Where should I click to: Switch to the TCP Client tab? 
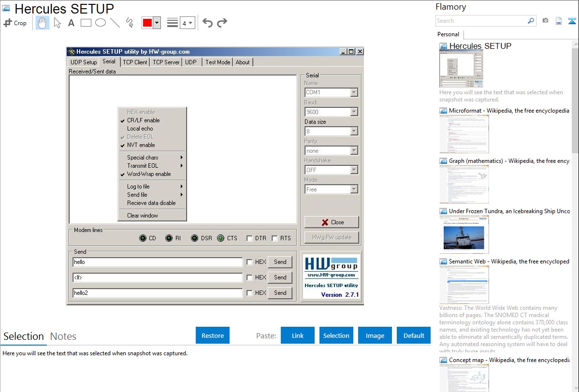tap(135, 62)
